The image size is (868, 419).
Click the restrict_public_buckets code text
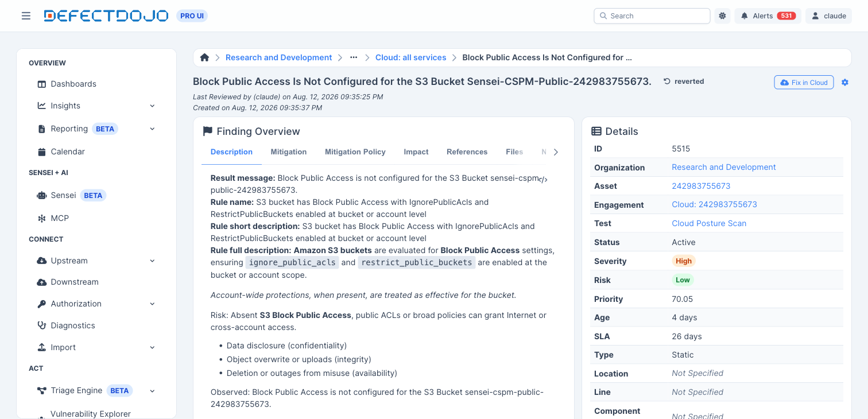tap(417, 262)
